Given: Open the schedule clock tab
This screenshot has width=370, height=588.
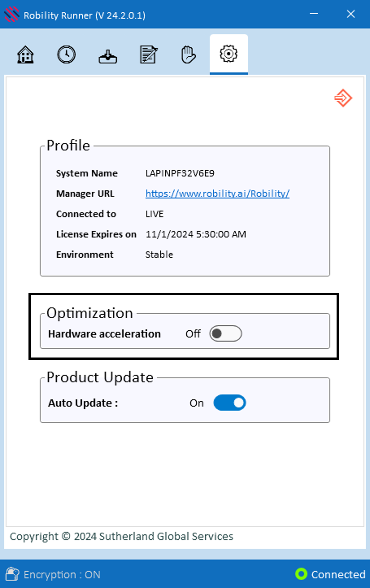Looking at the screenshot, I should tap(66, 54).
